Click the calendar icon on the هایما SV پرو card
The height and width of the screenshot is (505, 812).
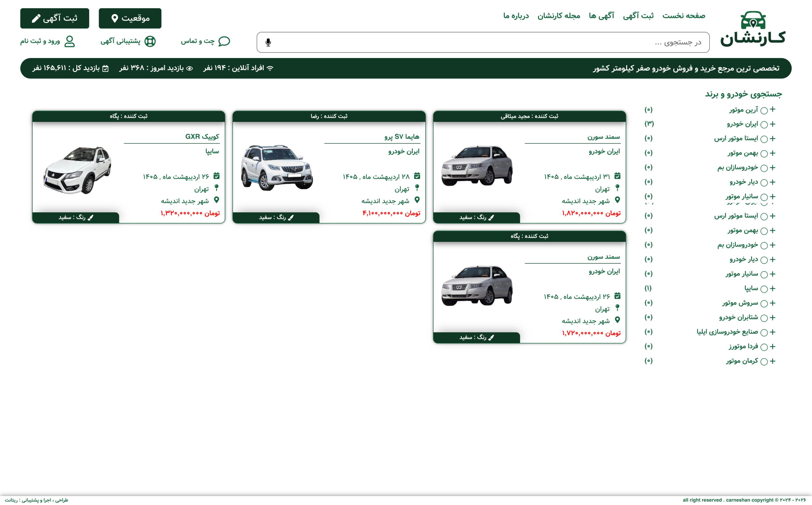(x=417, y=176)
